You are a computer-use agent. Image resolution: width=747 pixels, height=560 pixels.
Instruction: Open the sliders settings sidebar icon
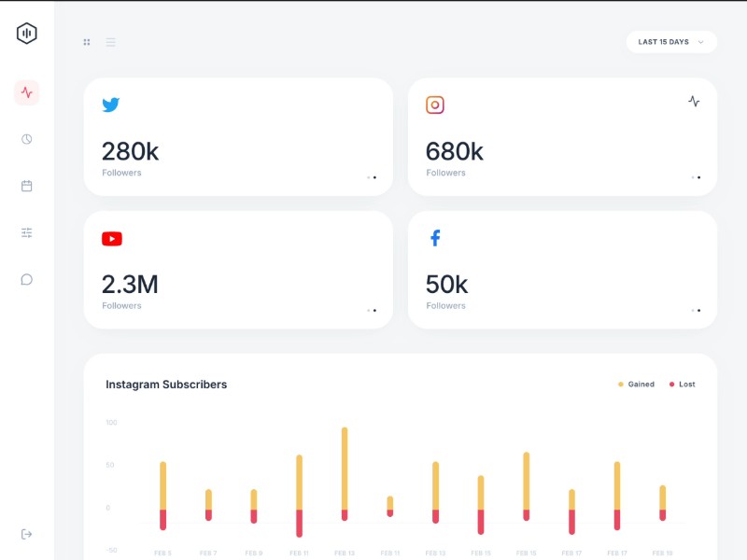pyautogui.click(x=27, y=232)
